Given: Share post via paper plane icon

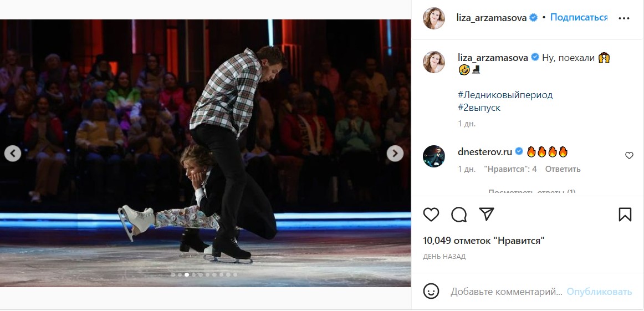Looking at the screenshot, I should coord(486,214).
